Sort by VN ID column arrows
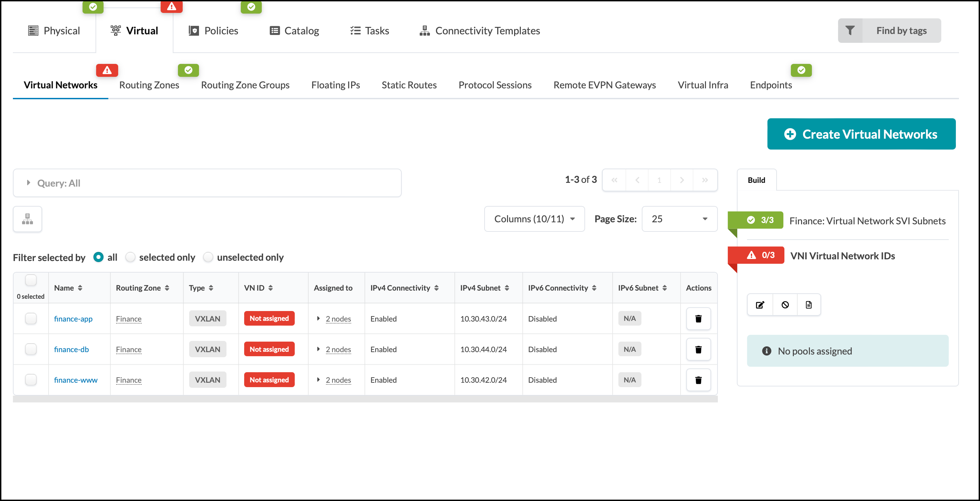 pyautogui.click(x=271, y=288)
